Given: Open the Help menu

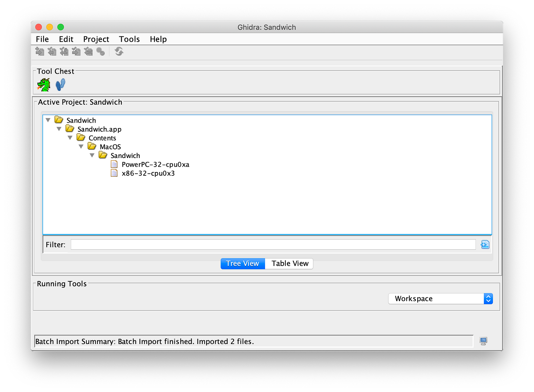Looking at the screenshot, I should click(x=158, y=39).
